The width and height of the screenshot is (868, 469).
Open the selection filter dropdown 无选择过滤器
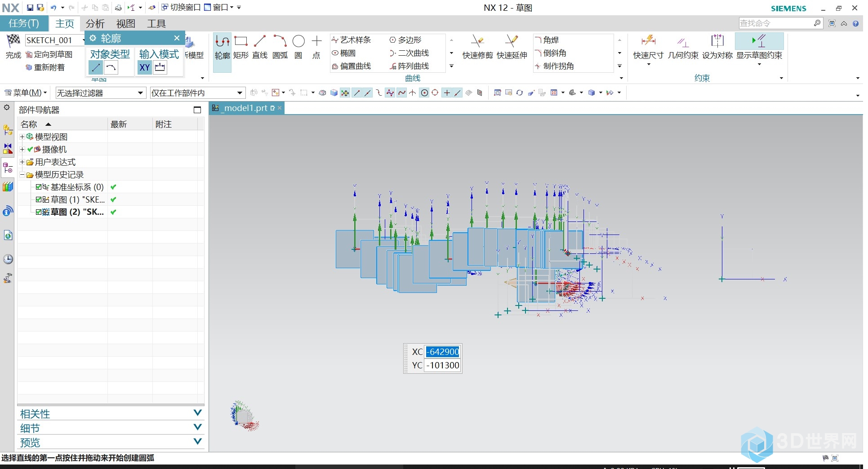pos(100,93)
